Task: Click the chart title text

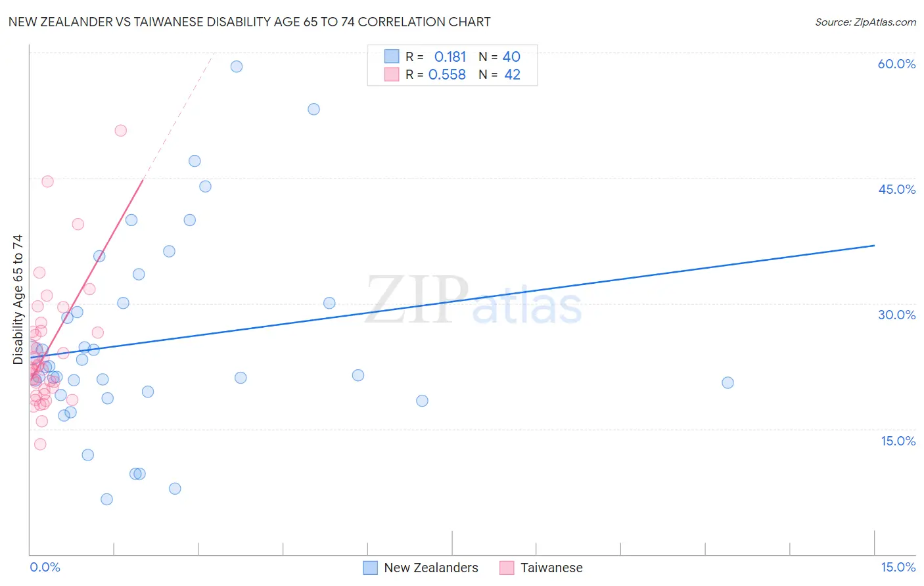Action: [249, 22]
